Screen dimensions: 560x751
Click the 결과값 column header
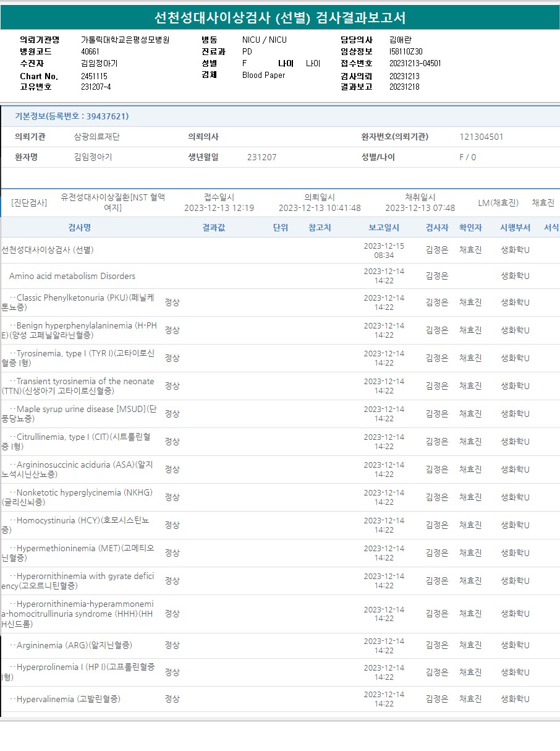(x=213, y=228)
